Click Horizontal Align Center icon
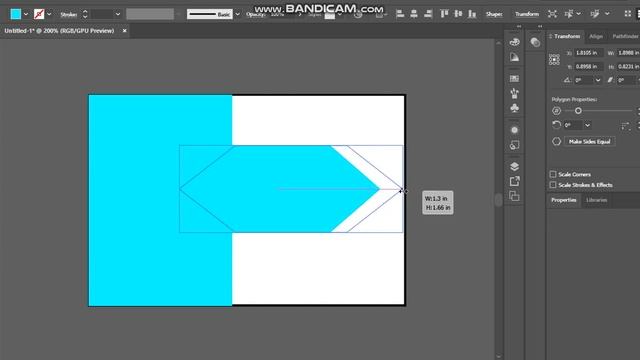Viewport: 640px width, 360px height. [414, 14]
